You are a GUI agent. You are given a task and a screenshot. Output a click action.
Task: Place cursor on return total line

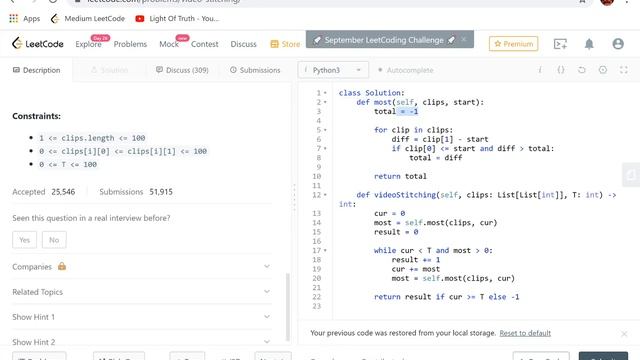pyautogui.click(x=400, y=176)
